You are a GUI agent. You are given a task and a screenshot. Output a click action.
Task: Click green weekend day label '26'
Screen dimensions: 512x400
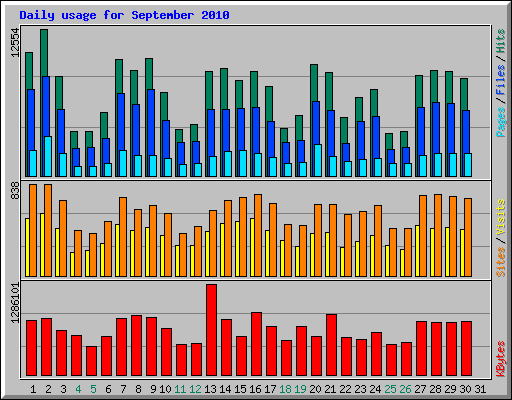[405, 389]
